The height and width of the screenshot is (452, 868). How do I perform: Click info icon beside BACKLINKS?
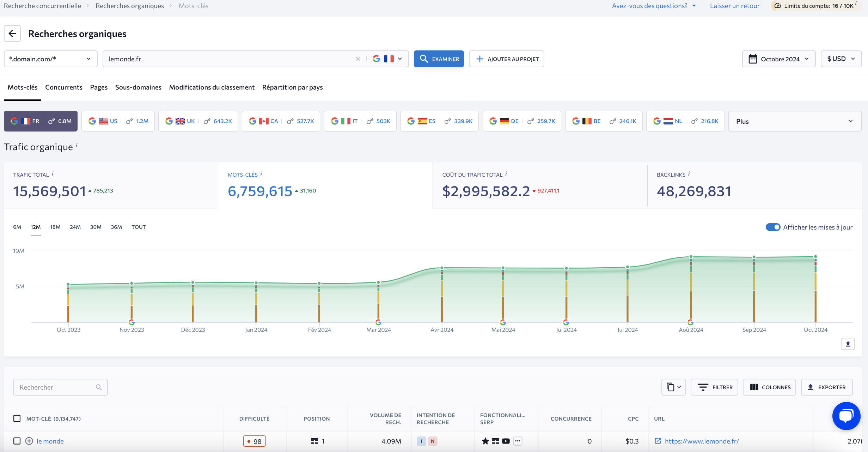[689, 173]
